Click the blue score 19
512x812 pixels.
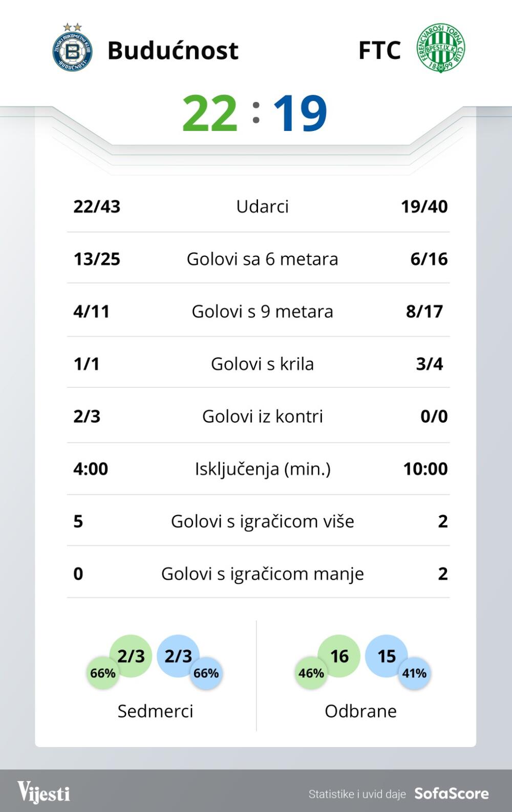coord(300,113)
